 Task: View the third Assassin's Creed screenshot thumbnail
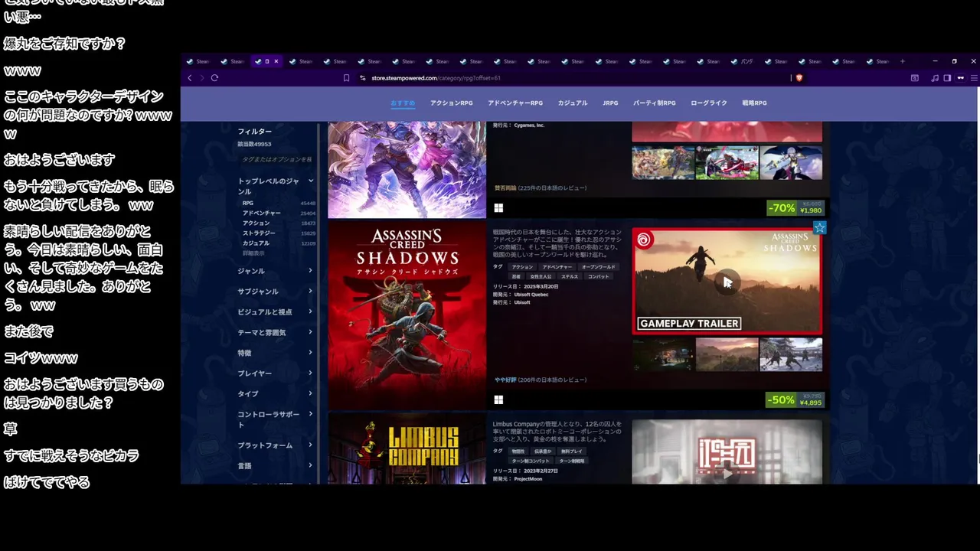[x=791, y=354]
